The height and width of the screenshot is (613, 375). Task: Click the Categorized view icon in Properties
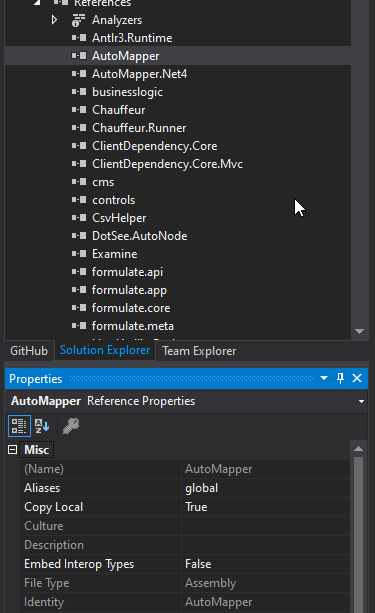pos(19,426)
